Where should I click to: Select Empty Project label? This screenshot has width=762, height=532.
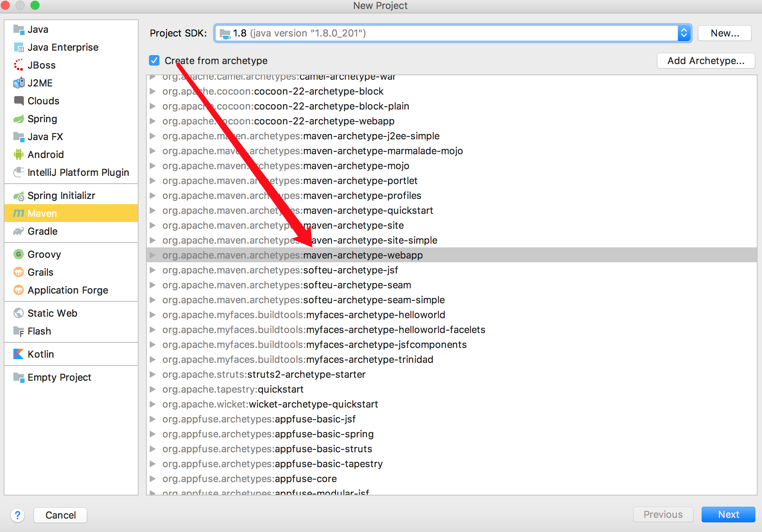pyautogui.click(x=59, y=377)
